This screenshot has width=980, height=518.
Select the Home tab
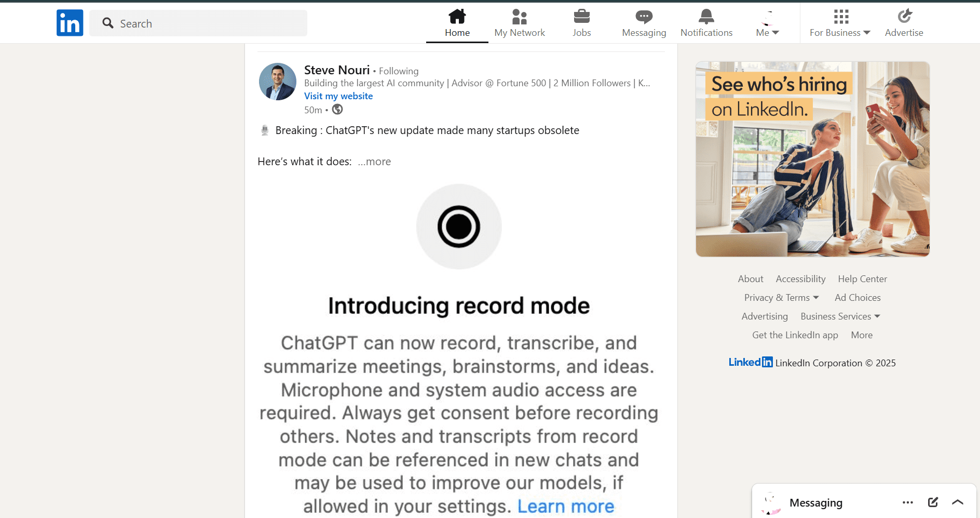point(457,23)
